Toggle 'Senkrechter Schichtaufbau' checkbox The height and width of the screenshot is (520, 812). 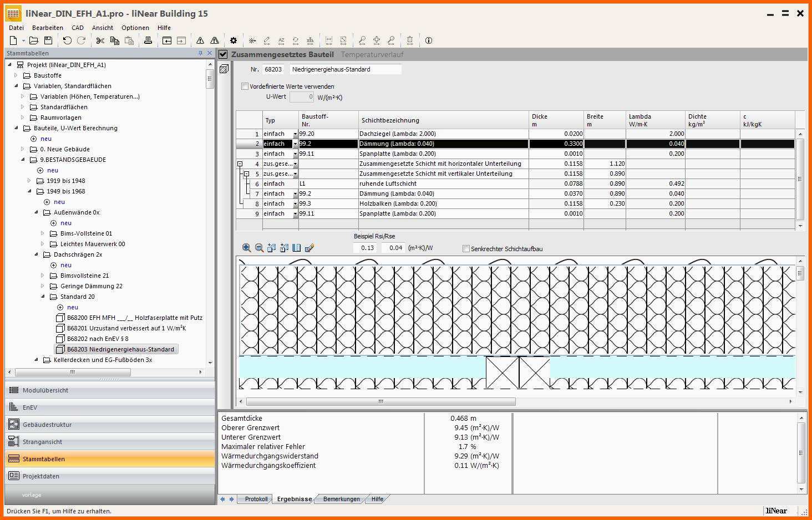click(x=466, y=249)
